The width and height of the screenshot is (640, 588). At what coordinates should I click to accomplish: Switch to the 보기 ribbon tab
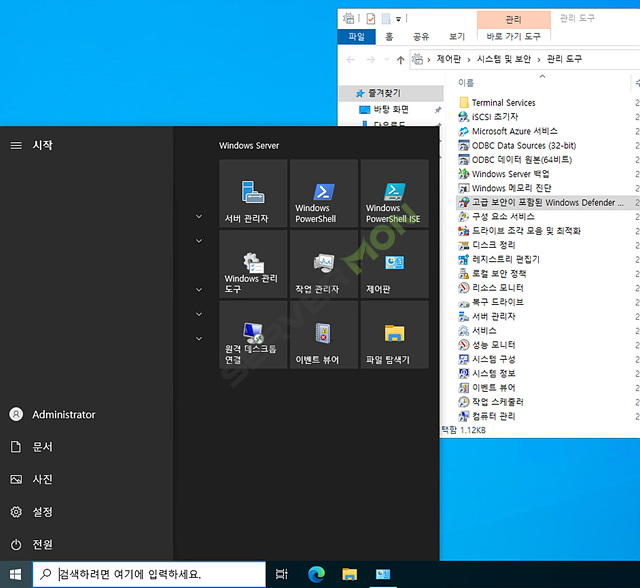coord(457,37)
